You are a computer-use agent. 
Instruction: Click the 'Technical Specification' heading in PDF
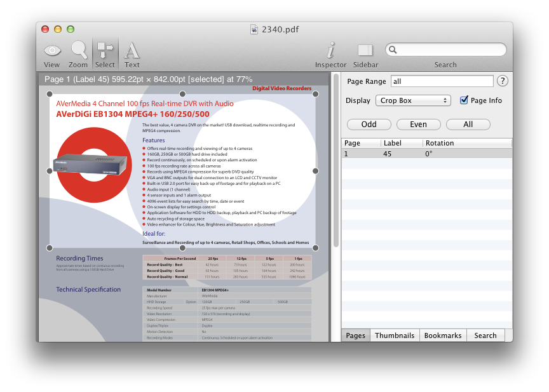pos(88,290)
